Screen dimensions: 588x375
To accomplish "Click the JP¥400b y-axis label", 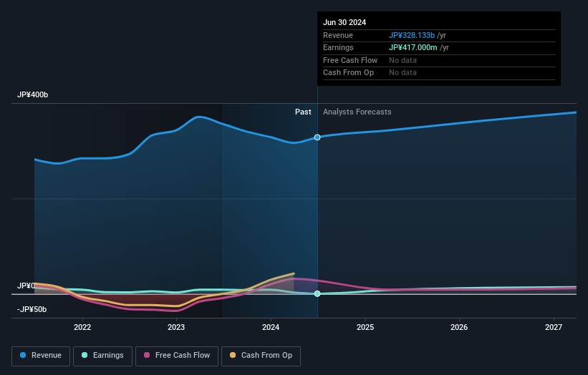I will tap(33, 94).
